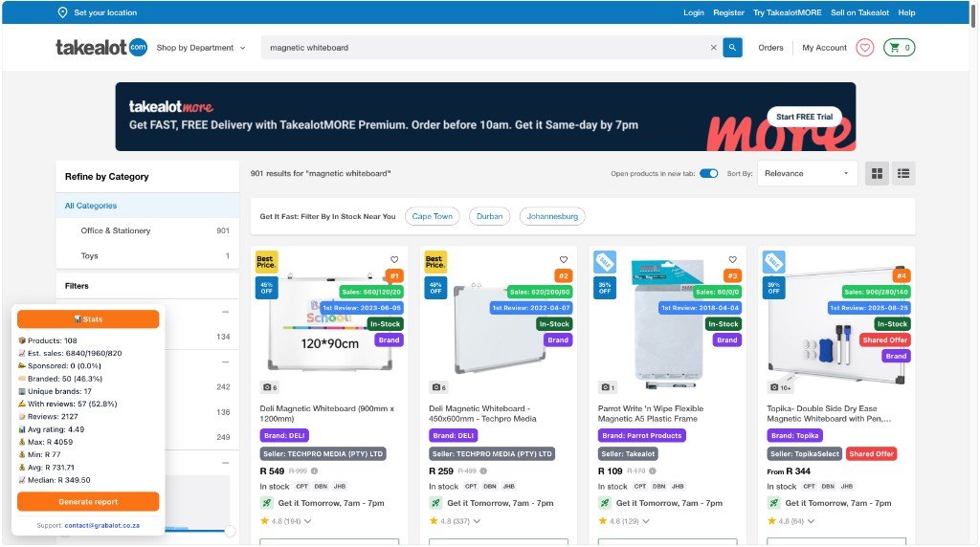Viewport: 980px width, 547px height.
Task: Click in the magnetic whiteboard search field
Action: 487,48
